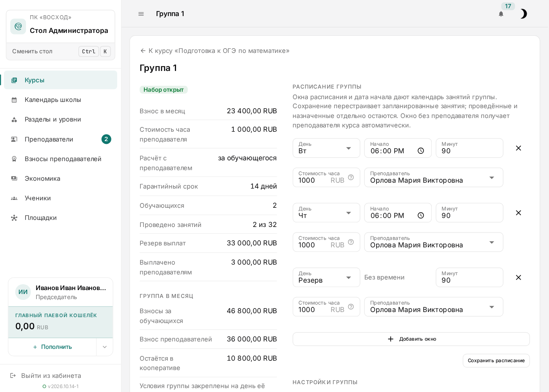The image size is (549, 392).
Task: Open the hamburger menu icon
Action: tap(141, 14)
